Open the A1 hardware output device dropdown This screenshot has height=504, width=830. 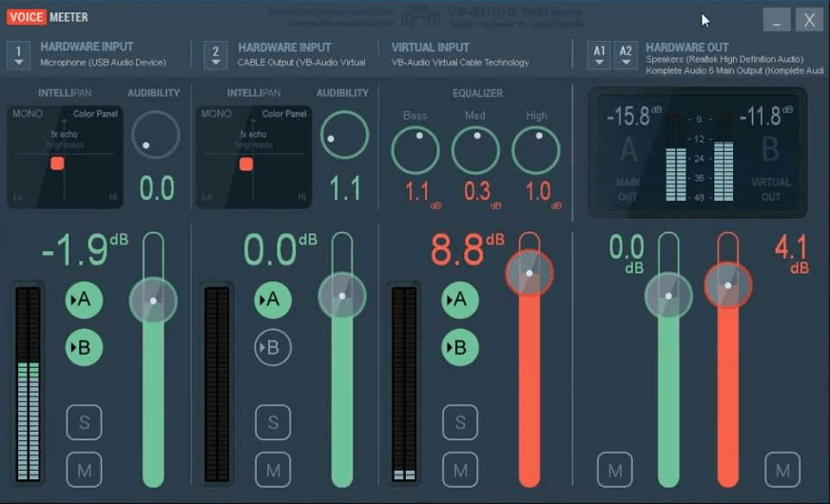coord(599,55)
